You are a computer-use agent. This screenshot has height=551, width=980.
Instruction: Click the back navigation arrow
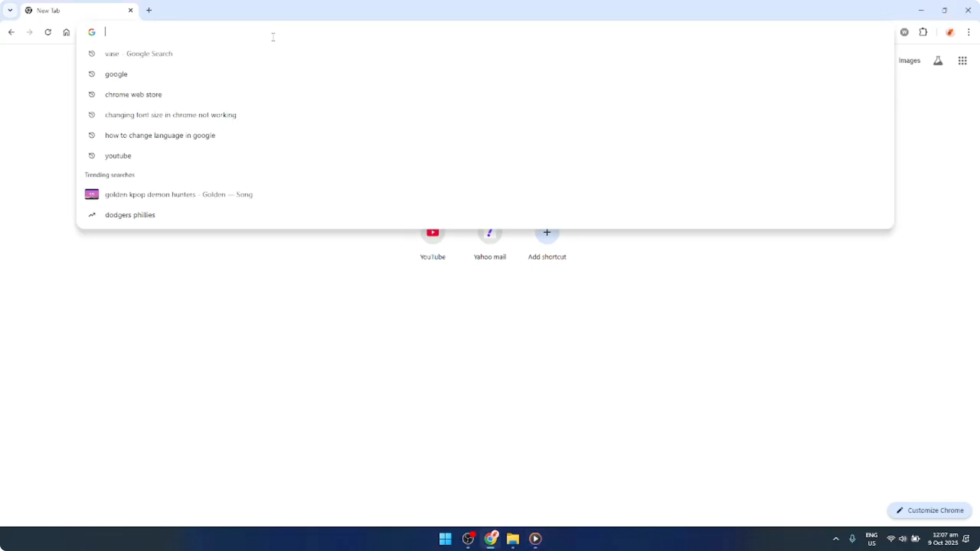point(11,32)
